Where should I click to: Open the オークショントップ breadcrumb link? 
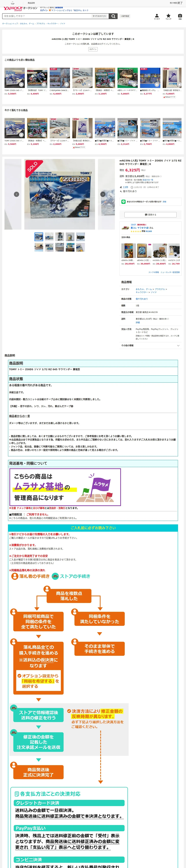(x=10, y=24)
